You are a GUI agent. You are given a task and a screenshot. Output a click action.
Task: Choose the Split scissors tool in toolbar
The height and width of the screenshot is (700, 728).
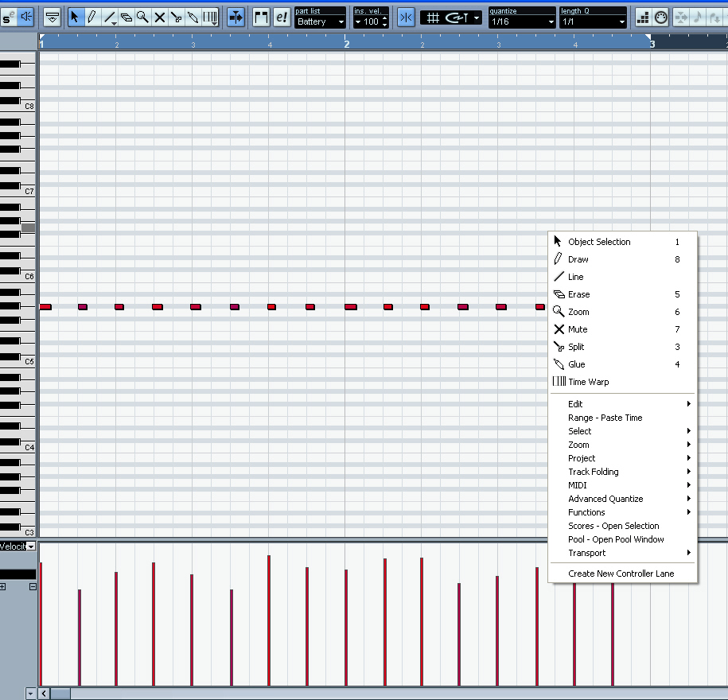tap(176, 17)
